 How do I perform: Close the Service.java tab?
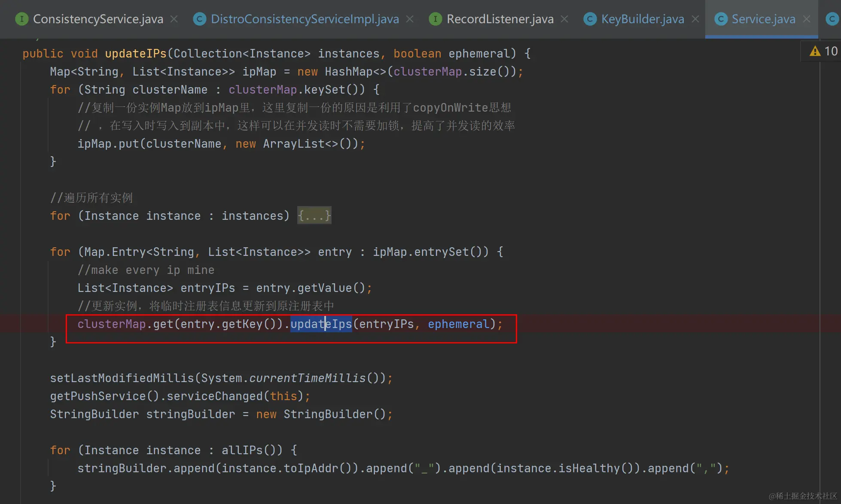click(807, 19)
